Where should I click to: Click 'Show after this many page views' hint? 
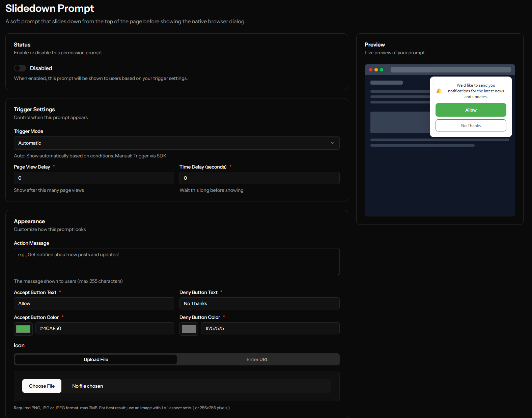pyautogui.click(x=49, y=190)
